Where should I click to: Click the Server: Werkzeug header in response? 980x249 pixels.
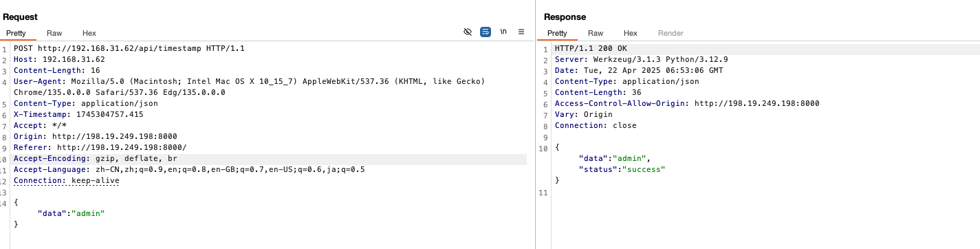tap(642, 60)
